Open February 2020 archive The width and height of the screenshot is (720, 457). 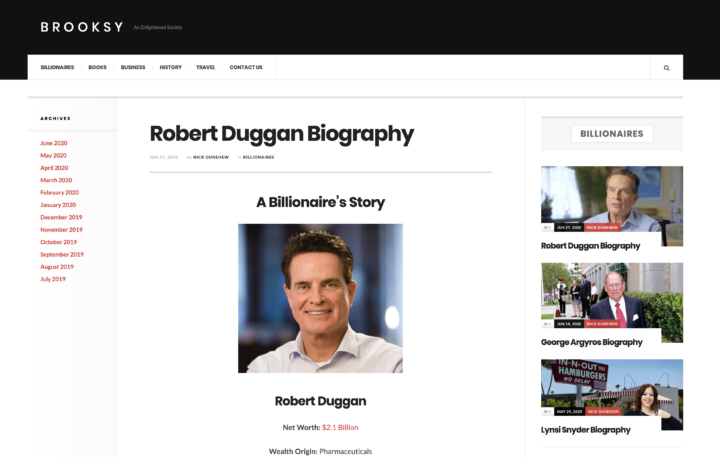coord(60,193)
